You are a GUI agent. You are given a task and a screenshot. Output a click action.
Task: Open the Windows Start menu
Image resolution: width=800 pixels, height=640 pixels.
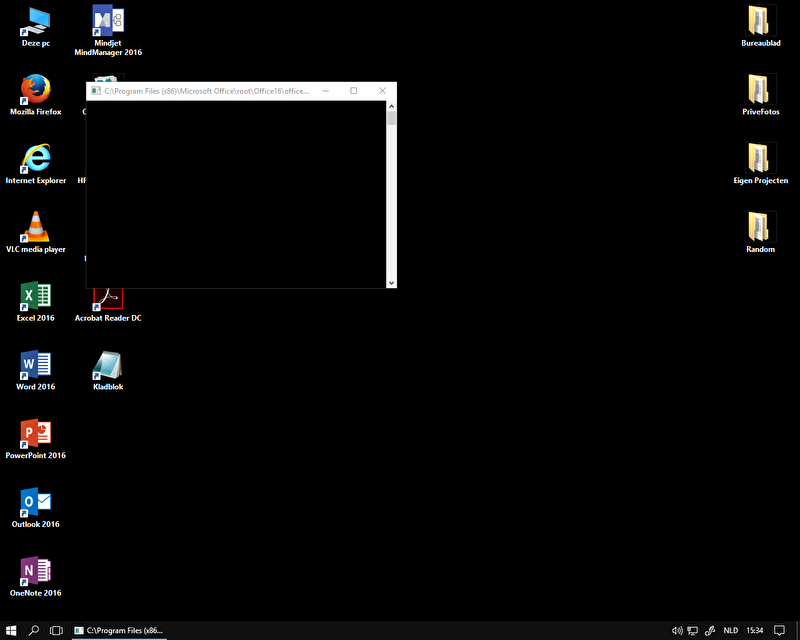click(11, 631)
